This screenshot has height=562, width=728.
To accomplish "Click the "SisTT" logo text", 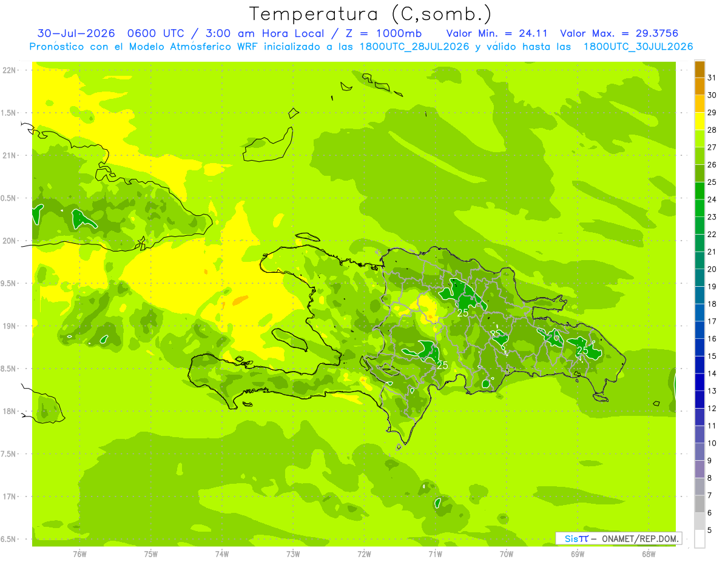I will click(x=576, y=538).
